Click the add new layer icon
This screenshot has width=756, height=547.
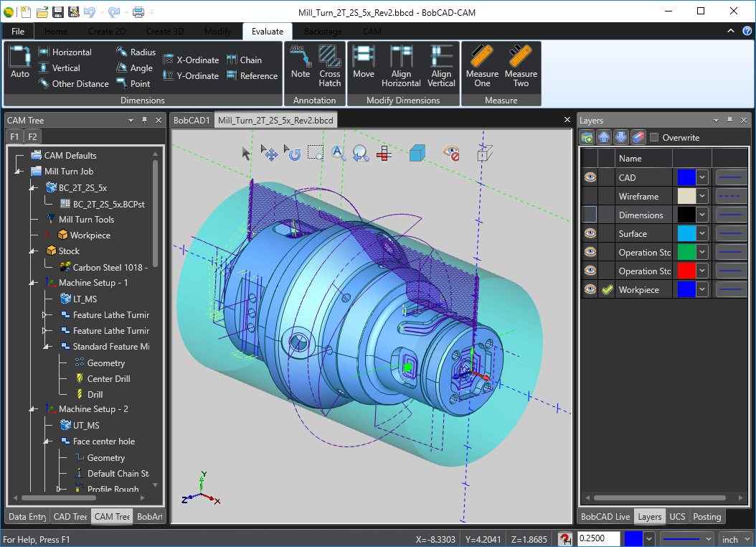click(x=587, y=138)
